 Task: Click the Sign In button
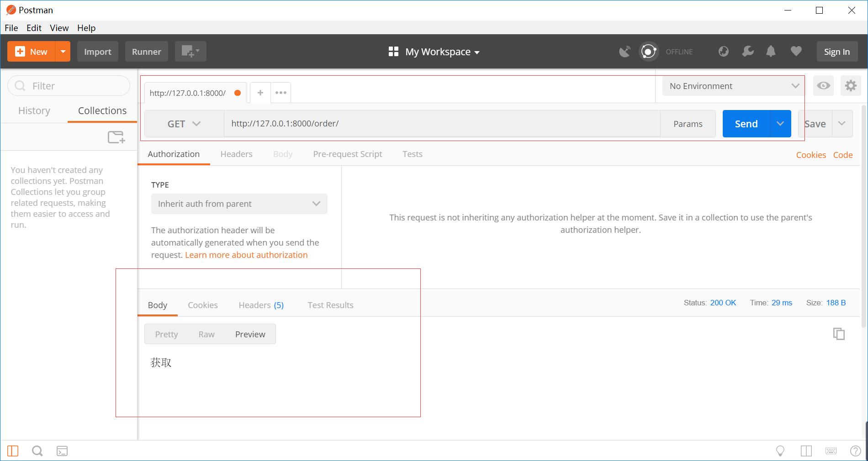pyautogui.click(x=837, y=52)
